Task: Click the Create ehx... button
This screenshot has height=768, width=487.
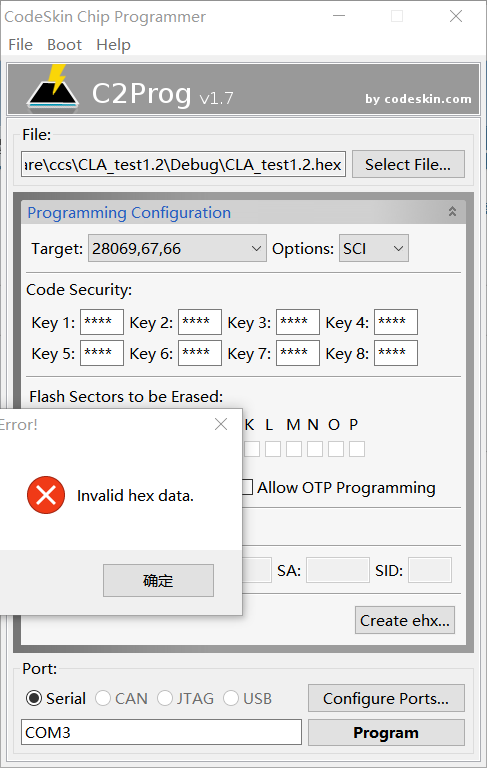Action: pyautogui.click(x=405, y=620)
